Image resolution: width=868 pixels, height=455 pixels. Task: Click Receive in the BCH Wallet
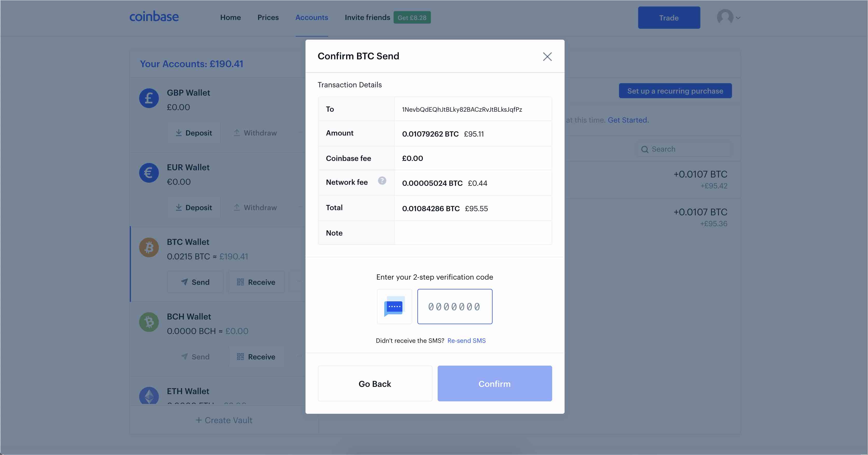pyautogui.click(x=257, y=357)
